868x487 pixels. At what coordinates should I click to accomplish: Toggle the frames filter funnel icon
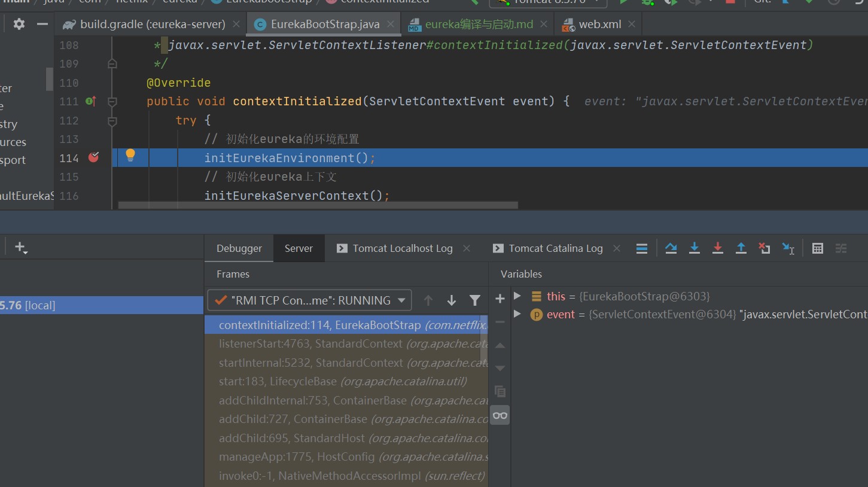click(x=475, y=300)
